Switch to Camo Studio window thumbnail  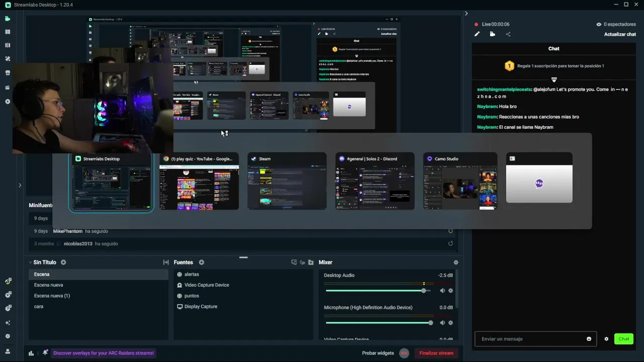[460, 182]
